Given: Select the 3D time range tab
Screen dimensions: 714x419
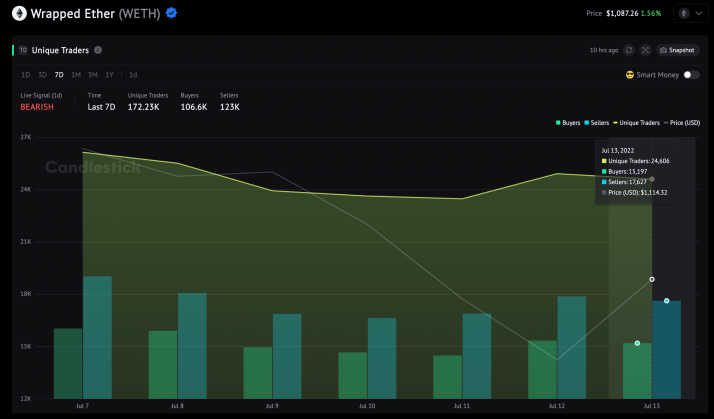Looking at the screenshot, I should pyautogui.click(x=42, y=75).
